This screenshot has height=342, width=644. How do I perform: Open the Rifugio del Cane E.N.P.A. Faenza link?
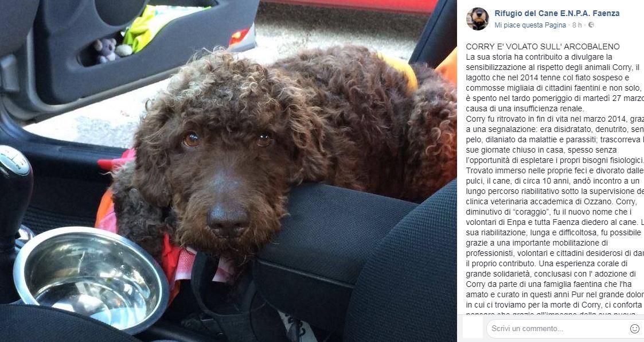(x=557, y=13)
